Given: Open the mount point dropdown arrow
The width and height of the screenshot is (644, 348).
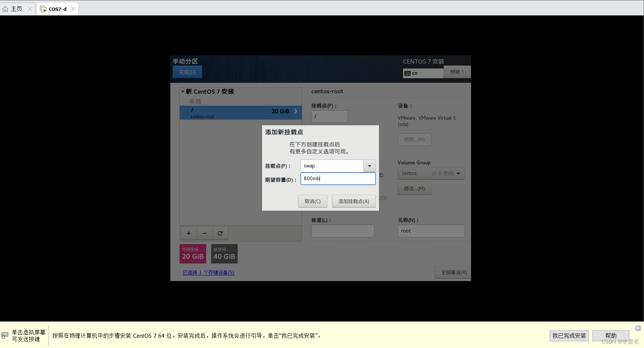Looking at the screenshot, I should [x=370, y=166].
